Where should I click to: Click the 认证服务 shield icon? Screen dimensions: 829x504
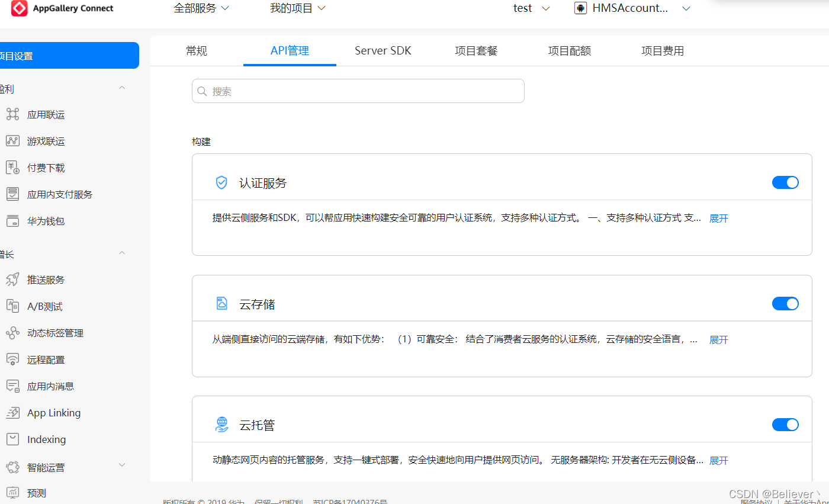click(221, 182)
